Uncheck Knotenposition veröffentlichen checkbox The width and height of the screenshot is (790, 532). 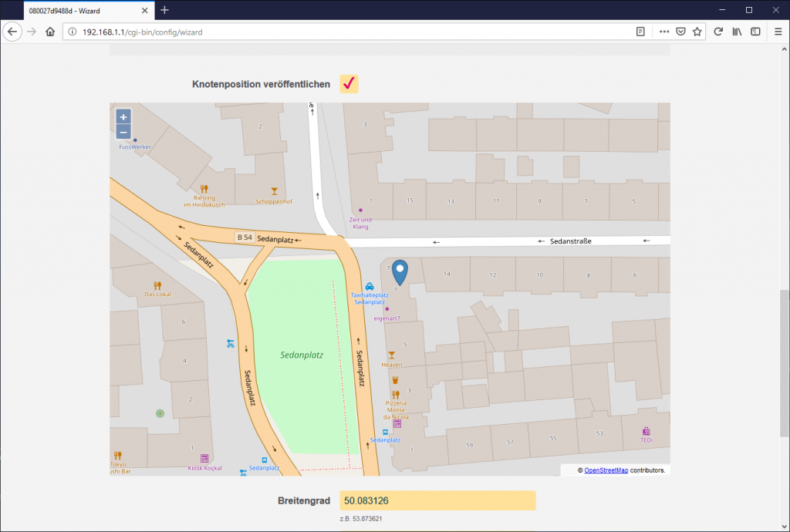[x=349, y=83]
